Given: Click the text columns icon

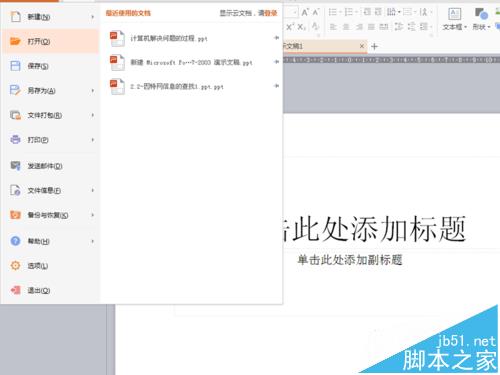Looking at the screenshot, I should tap(391, 13).
